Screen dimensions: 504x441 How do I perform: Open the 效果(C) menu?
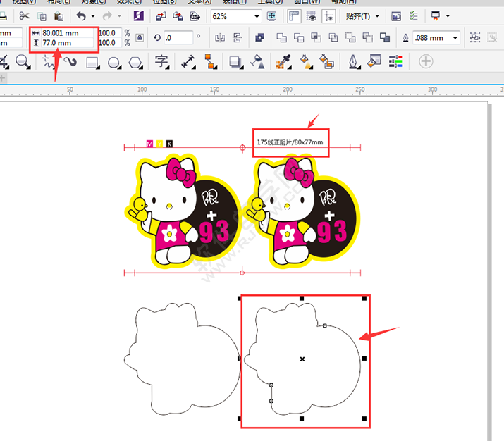coord(129,1)
